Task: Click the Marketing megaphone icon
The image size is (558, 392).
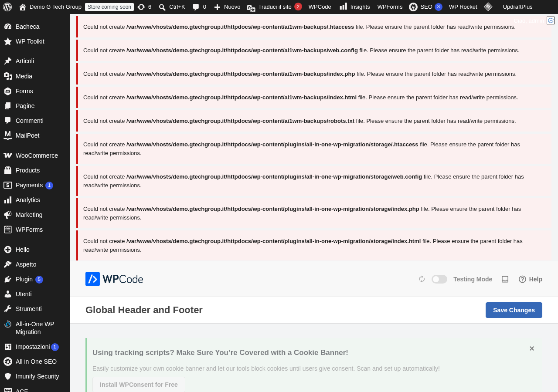Action: [x=8, y=215]
